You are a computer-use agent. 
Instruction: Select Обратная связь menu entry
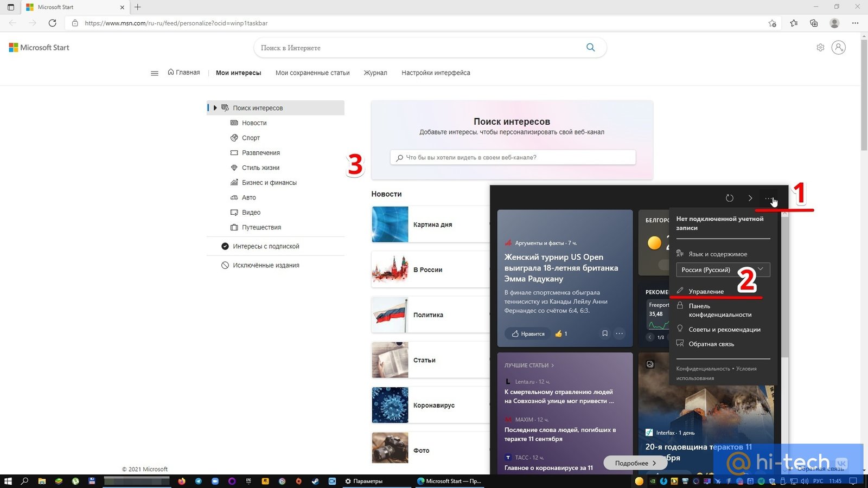pos(711,344)
